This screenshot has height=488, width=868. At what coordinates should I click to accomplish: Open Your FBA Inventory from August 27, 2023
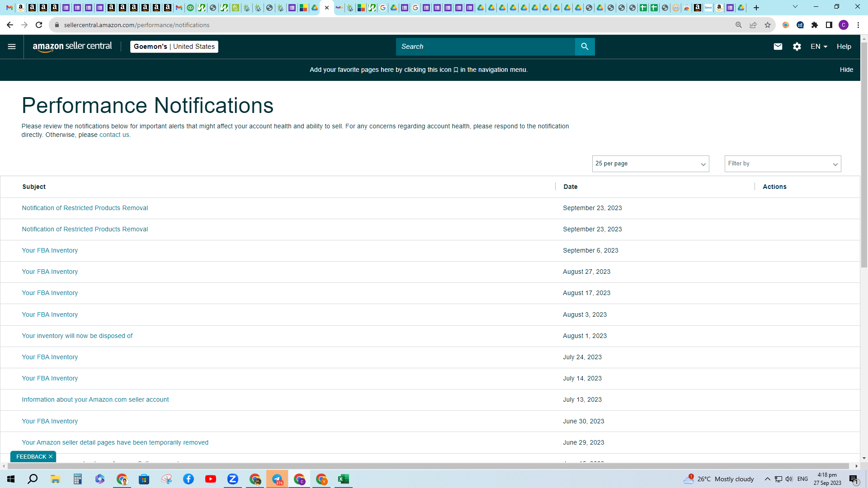pos(50,272)
